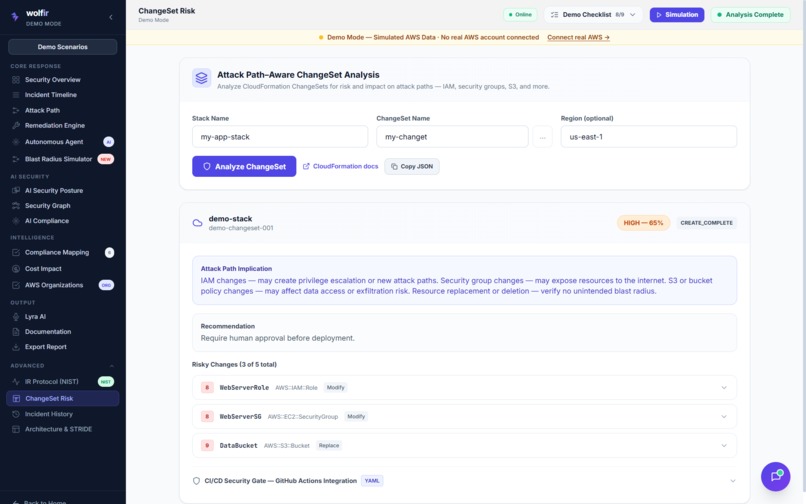Collapse the Advanced sidebar section

[112, 366]
